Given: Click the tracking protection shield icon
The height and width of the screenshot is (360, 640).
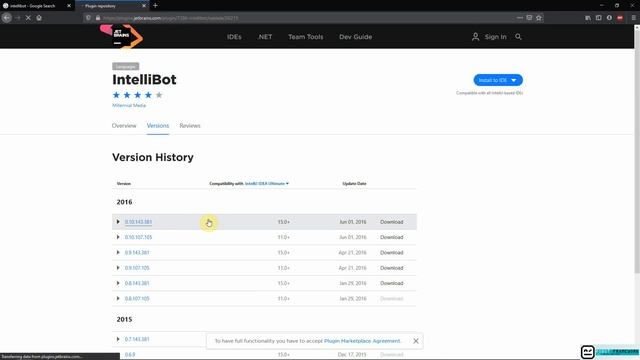Looking at the screenshot, I should 88,18.
